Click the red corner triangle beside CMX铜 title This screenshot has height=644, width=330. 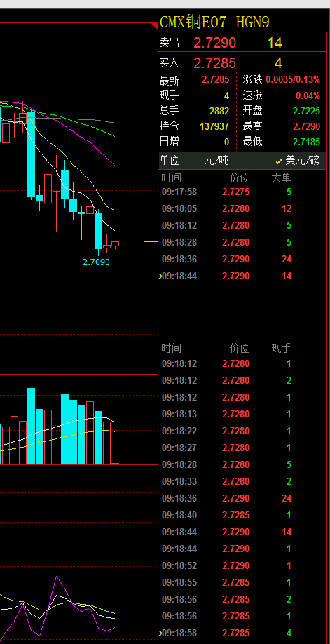pyautogui.click(x=155, y=26)
